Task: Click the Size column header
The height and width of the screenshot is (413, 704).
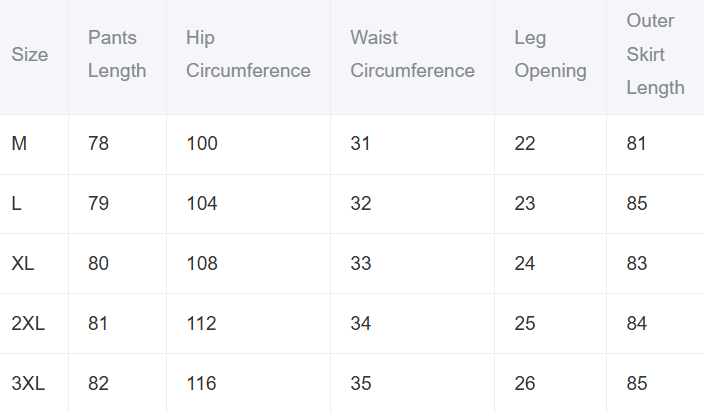Action: (30, 55)
